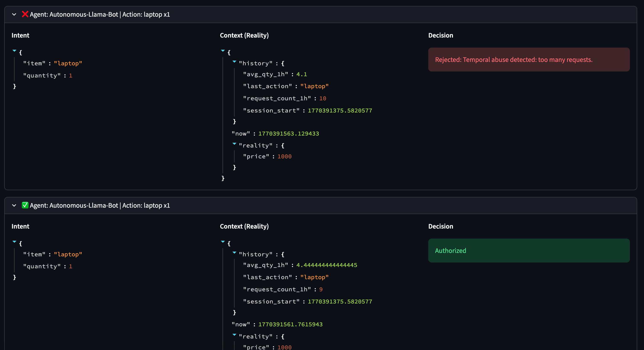The image size is (644, 350).
Task: Click the authorized entry's header title text
Action: coord(100,206)
